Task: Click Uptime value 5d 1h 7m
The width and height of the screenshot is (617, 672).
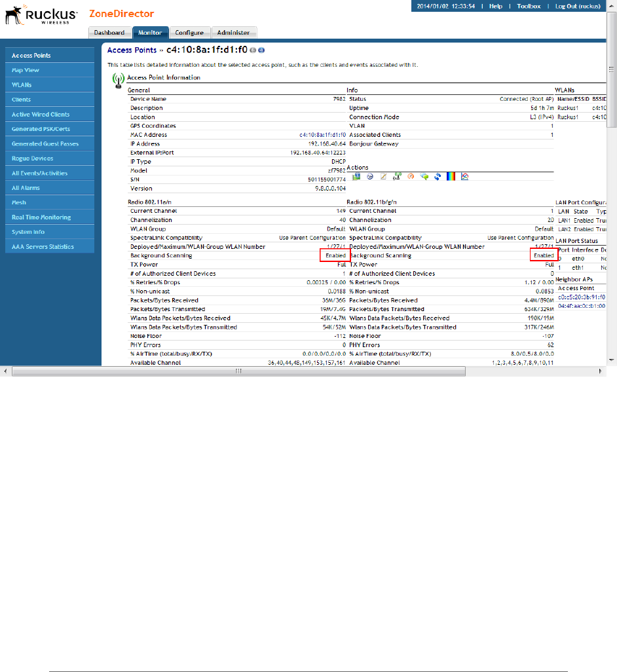Action: click(x=542, y=108)
